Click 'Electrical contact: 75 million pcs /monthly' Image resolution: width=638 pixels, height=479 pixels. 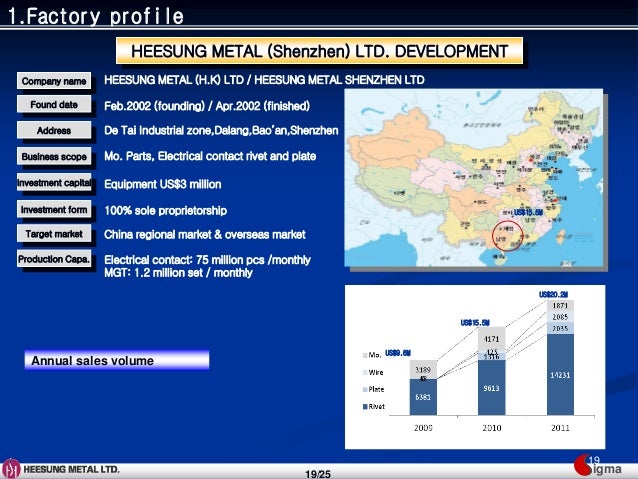[x=208, y=260]
